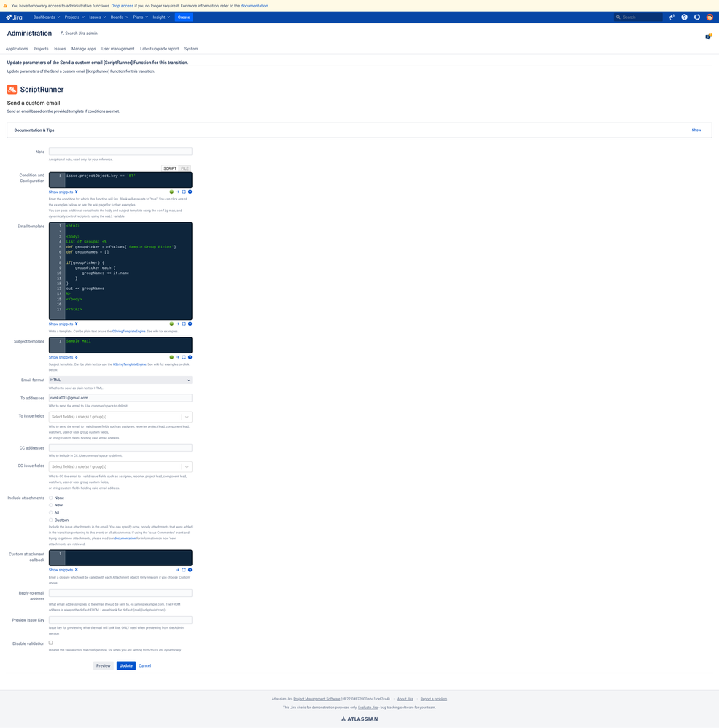Open Jira notifications via the megaphone icon
Screen dimensions: 719x728
pos(672,17)
